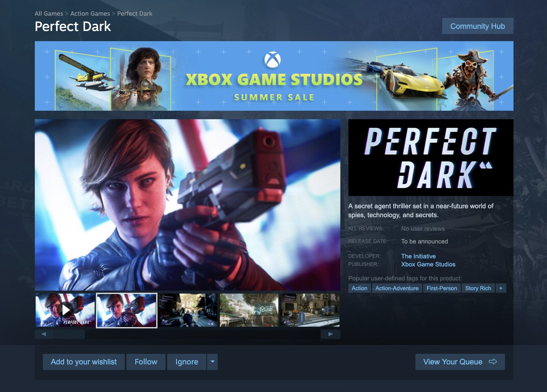The width and height of the screenshot is (547, 392).
Task: Select the dark street combat screenshot thumbnail
Action: (188, 310)
